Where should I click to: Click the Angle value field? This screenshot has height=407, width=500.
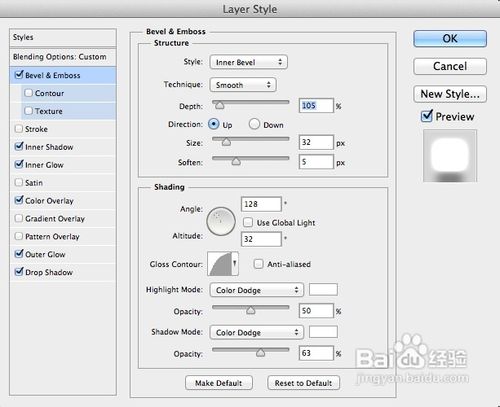(x=261, y=204)
